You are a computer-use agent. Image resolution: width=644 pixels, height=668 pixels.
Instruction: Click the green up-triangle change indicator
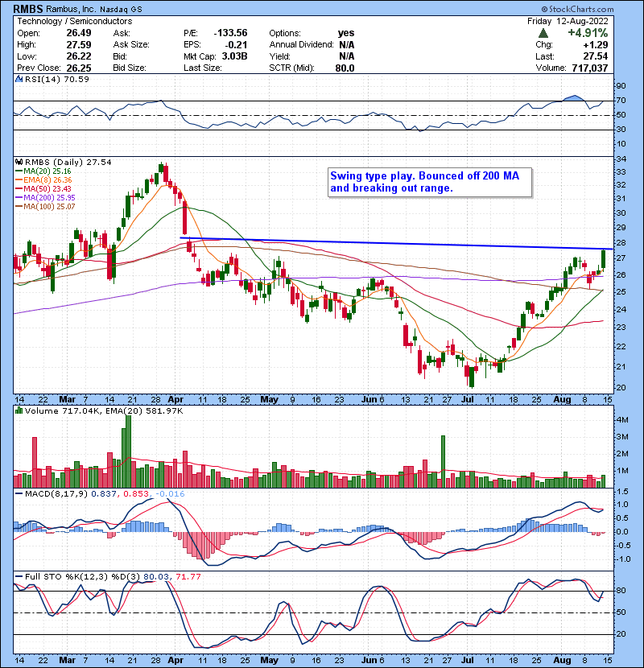tap(543, 33)
